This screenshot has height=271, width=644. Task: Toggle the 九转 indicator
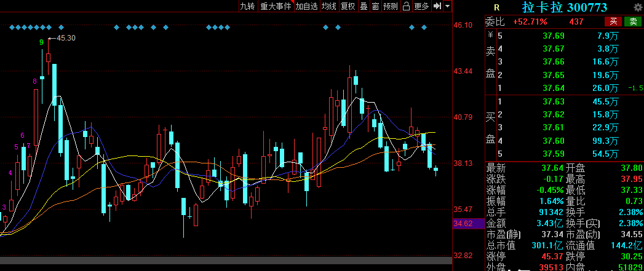click(x=247, y=6)
